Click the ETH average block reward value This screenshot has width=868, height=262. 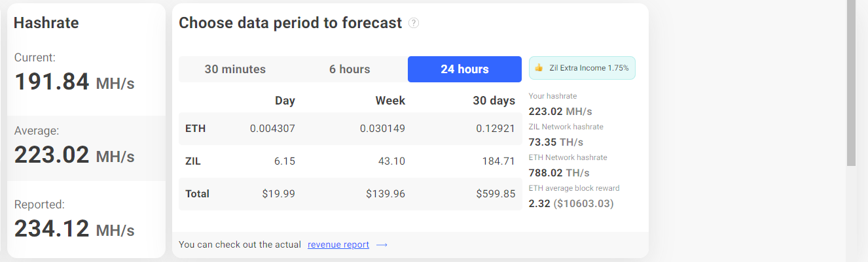coord(570,204)
